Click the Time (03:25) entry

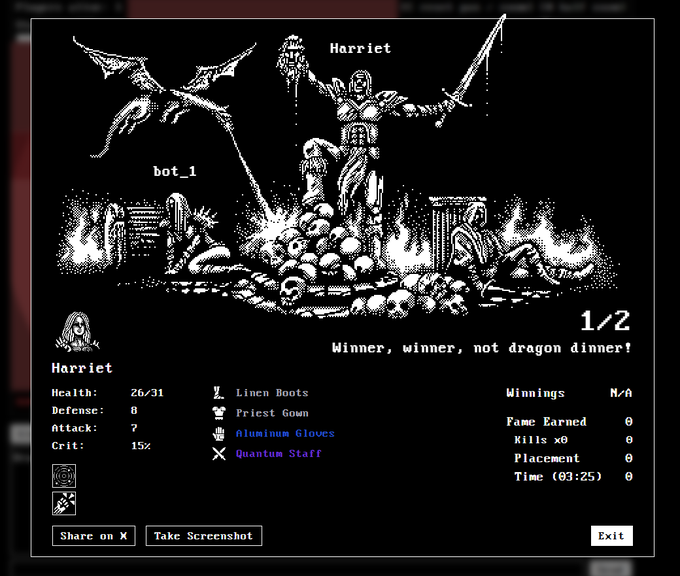pyautogui.click(x=573, y=477)
